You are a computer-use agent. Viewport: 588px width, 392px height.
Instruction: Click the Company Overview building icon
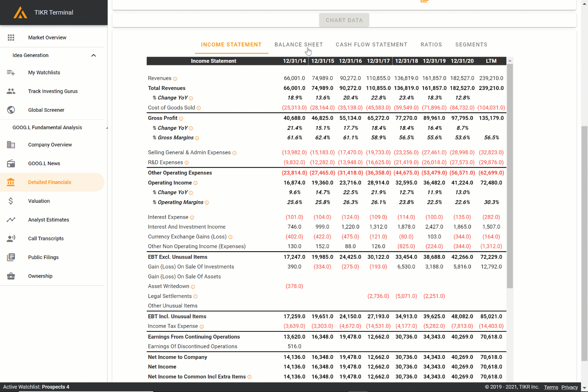pyautogui.click(x=11, y=144)
